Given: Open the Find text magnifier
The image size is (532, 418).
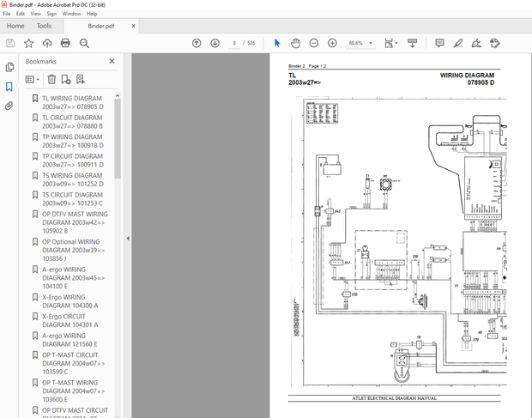Looking at the screenshot, I should (84, 43).
